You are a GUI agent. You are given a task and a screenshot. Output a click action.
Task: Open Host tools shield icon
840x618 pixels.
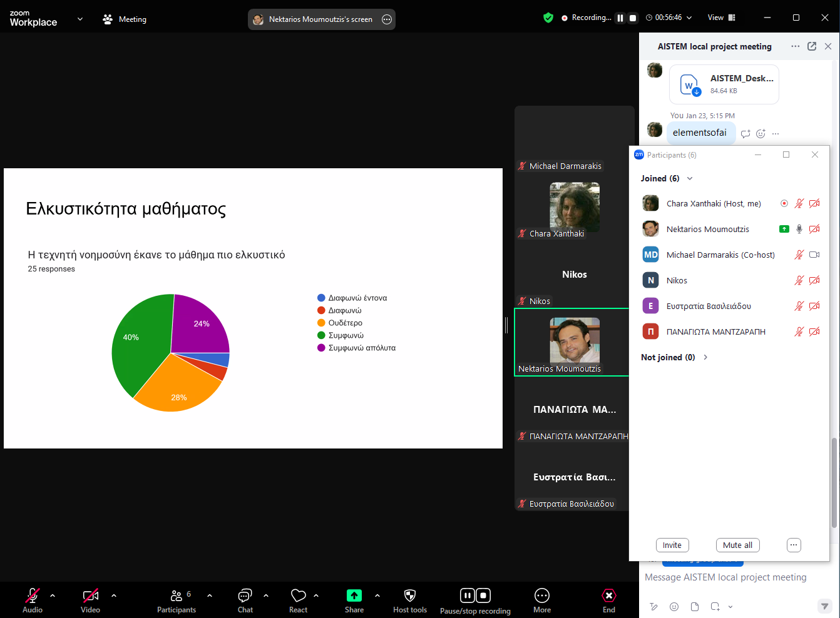(410, 595)
